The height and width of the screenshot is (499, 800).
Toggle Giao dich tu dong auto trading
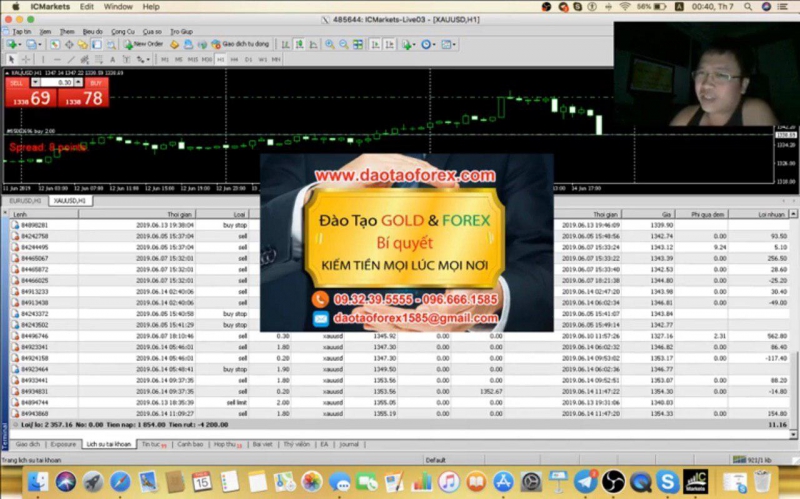click(x=240, y=44)
